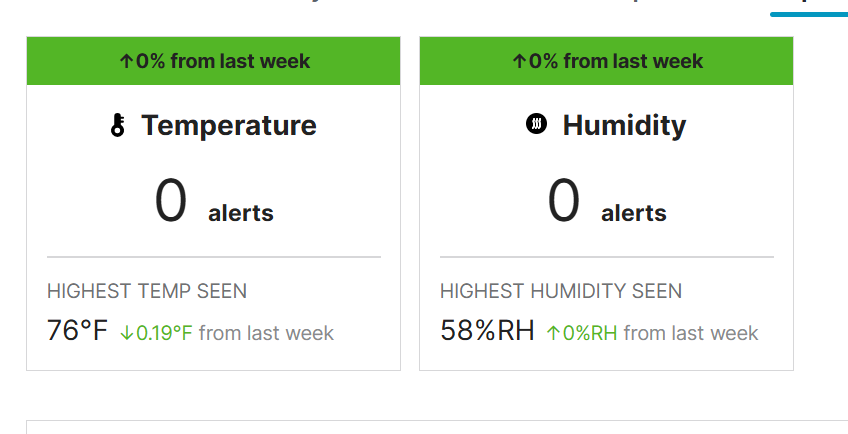
Task: Click the 76°F highest temperature value
Action: [77, 331]
